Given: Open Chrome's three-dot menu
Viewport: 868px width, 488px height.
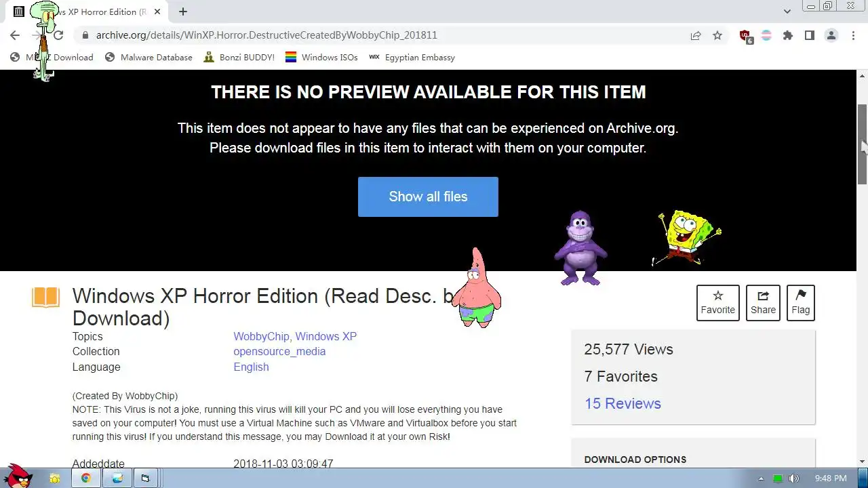Looking at the screenshot, I should [853, 35].
